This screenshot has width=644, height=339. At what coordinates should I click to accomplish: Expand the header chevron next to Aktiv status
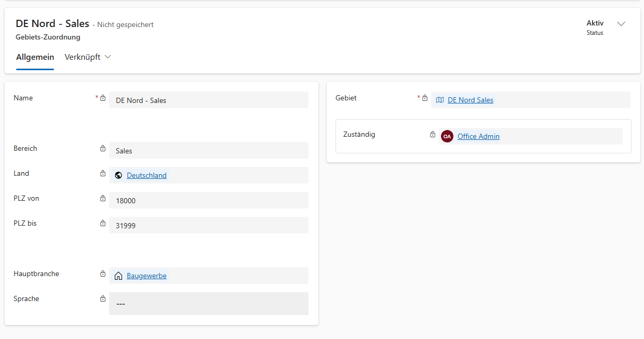[621, 24]
